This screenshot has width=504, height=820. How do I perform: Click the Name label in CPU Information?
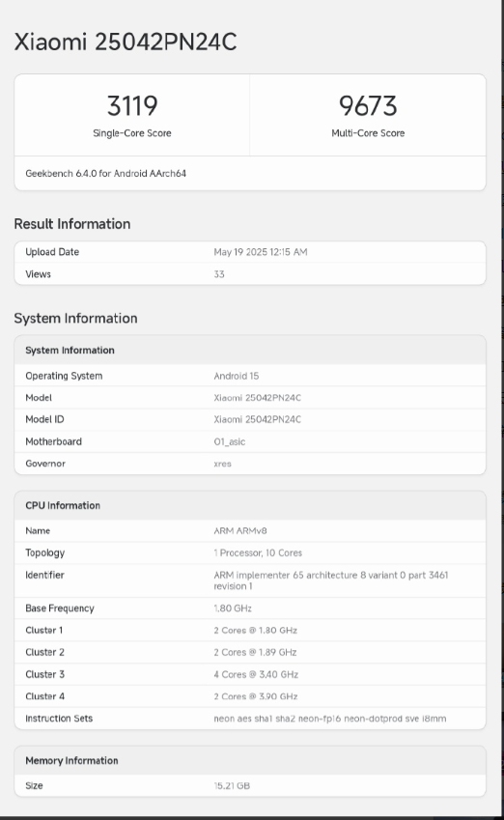[38, 531]
